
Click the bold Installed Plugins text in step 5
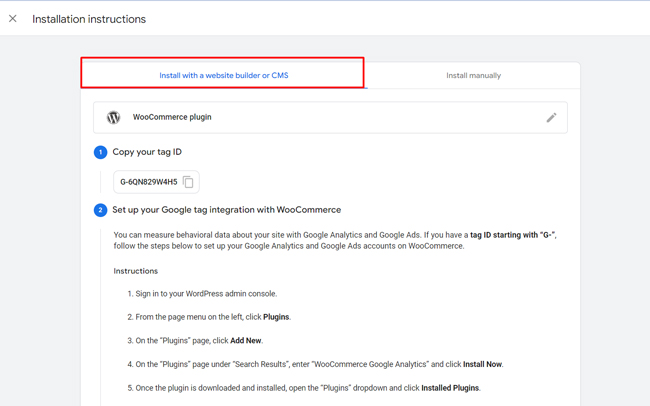point(450,388)
